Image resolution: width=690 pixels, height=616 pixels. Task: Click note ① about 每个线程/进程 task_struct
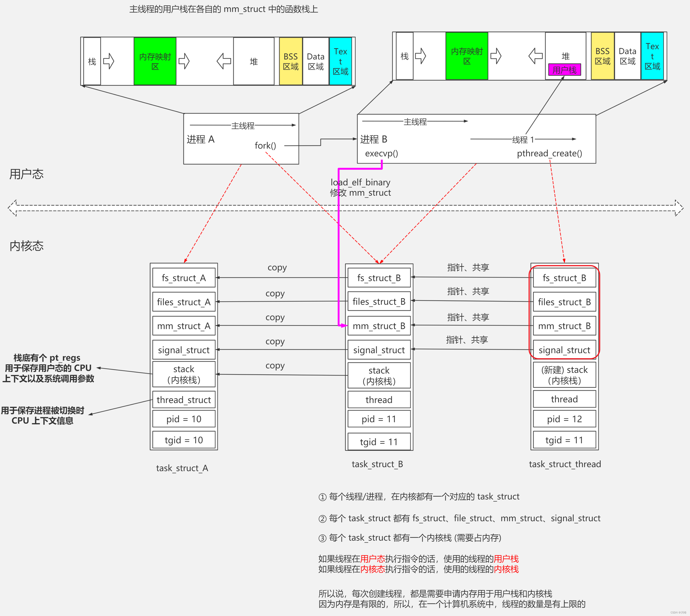pyautogui.click(x=419, y=497)
